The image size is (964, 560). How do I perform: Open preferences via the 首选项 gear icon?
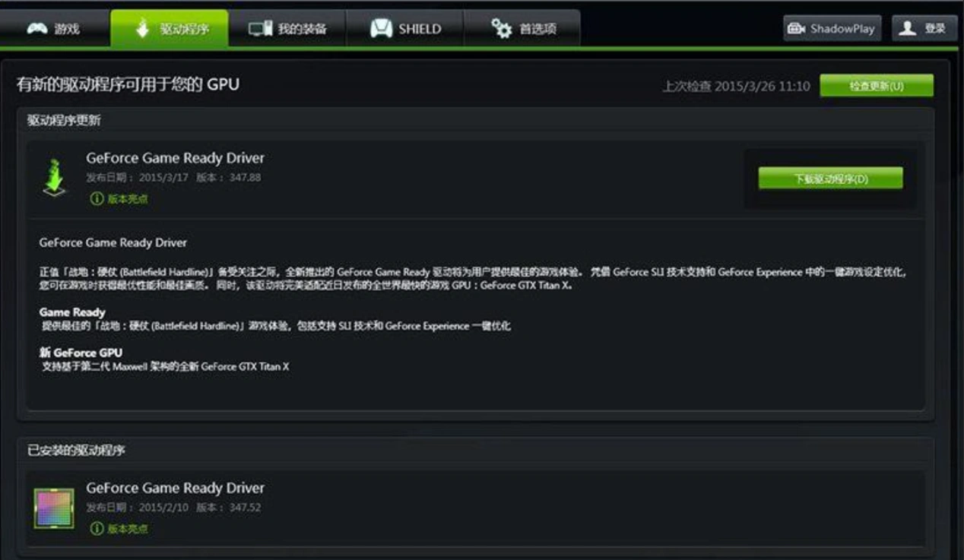click(x=501, y=29)
